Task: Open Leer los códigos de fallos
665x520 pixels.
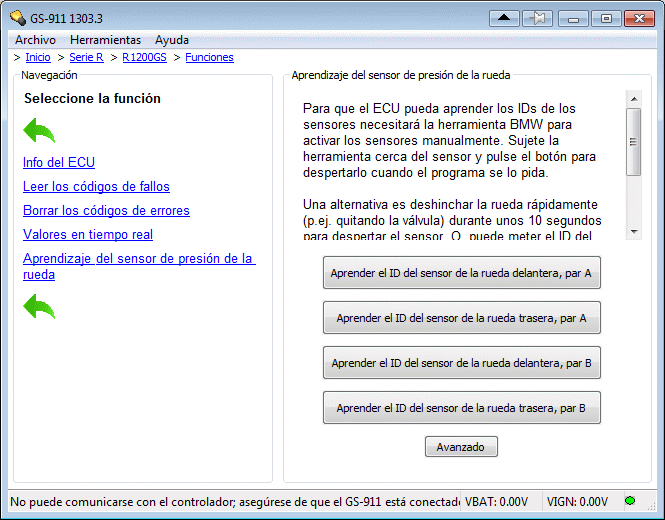Action: click(96, 187)
